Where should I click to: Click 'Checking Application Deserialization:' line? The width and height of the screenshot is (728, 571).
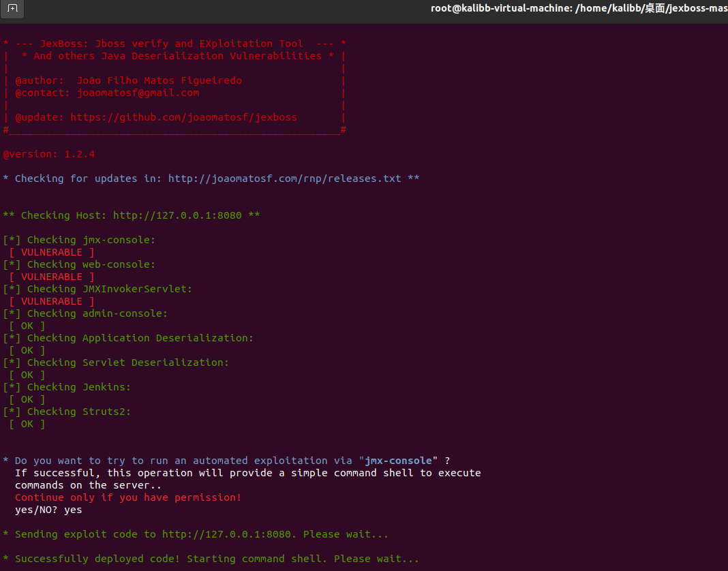[128, 339]
